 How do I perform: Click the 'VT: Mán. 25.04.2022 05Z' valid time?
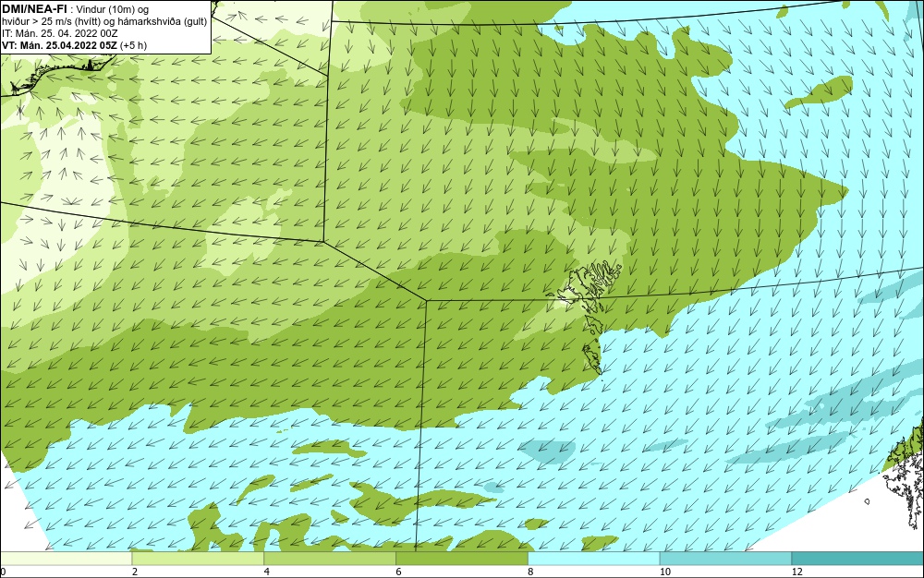click(59, 45)
